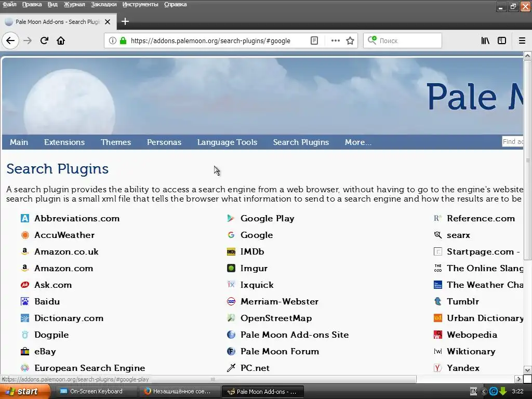Go to the Main page link
The width and height of the screenshot is (532, 399).
coord(19,142)
